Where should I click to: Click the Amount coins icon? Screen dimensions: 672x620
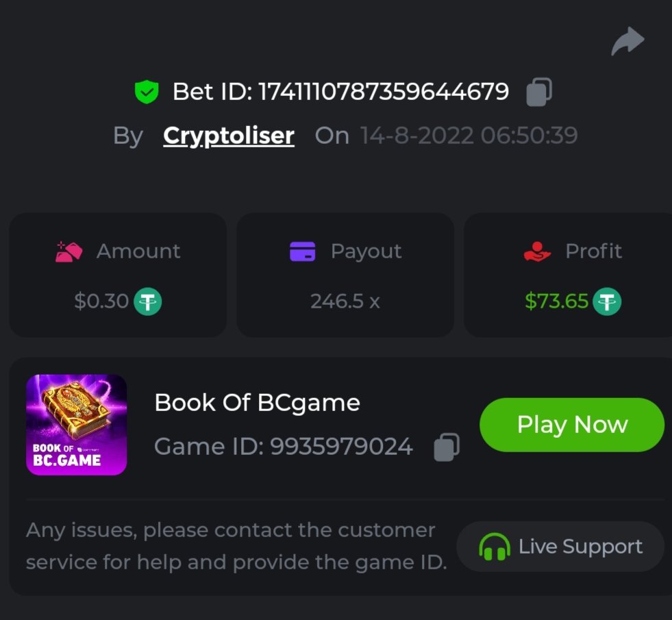click(x=69, y=251)
